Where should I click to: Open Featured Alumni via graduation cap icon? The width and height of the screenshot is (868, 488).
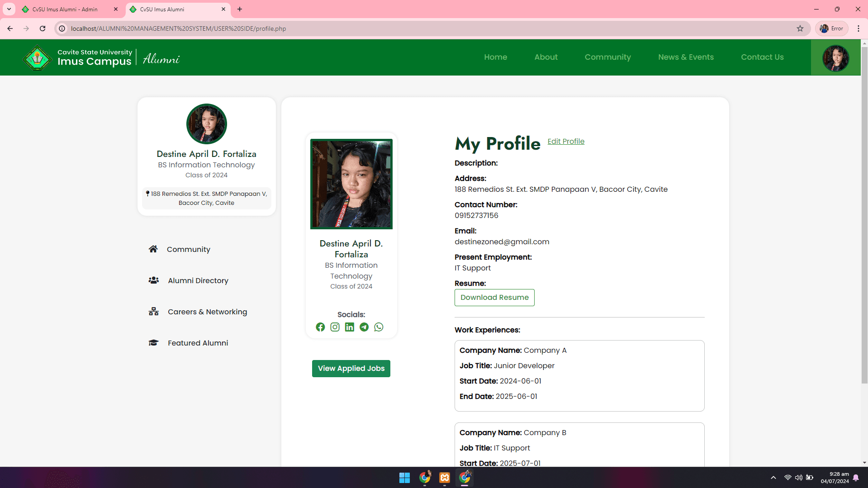[153, 342]
